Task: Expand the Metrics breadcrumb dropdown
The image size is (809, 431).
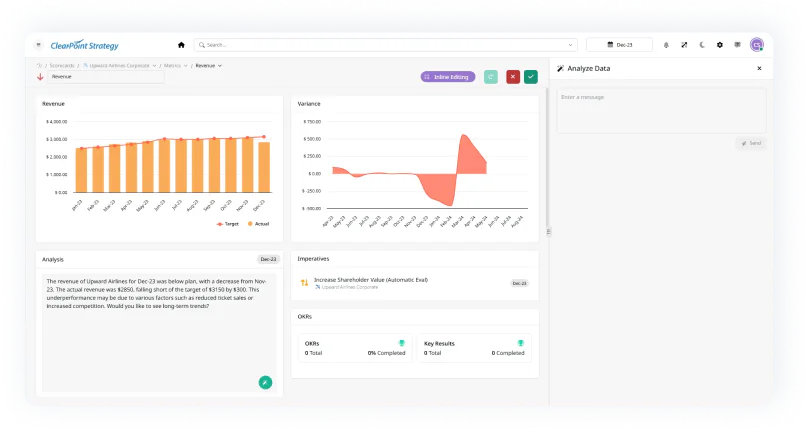Action: (x=185, y=66)
